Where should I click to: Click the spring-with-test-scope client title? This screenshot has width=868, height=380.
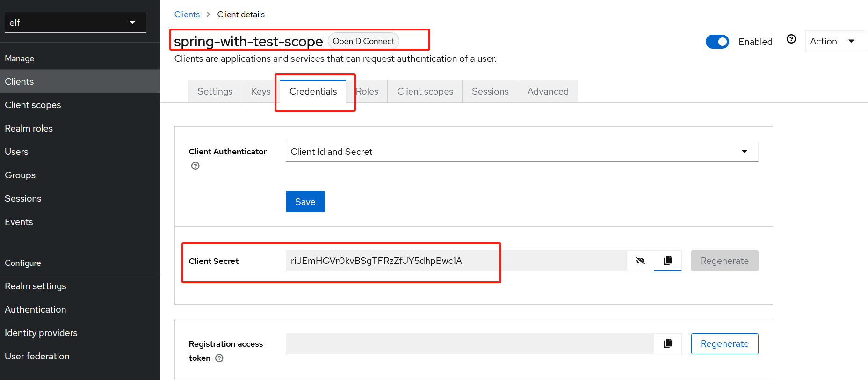pyautogui.click(x=248, y=42)
